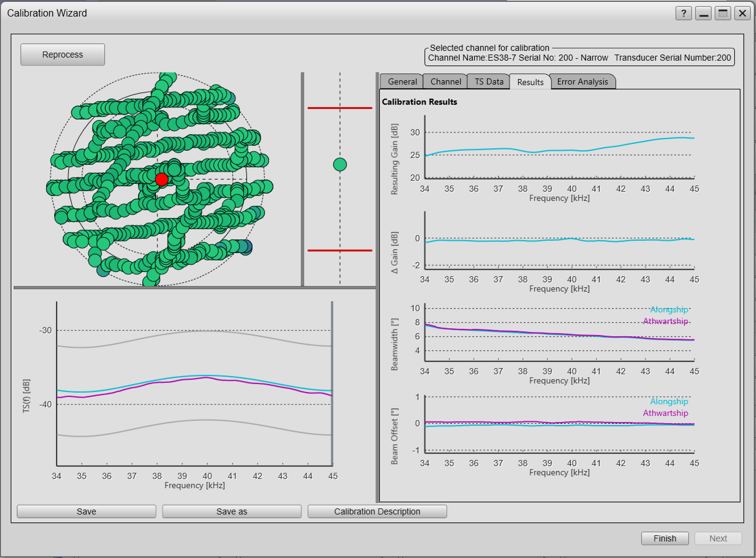Save the calibration results
This screenshot has height=558, width=756.
tap(86, 511)
